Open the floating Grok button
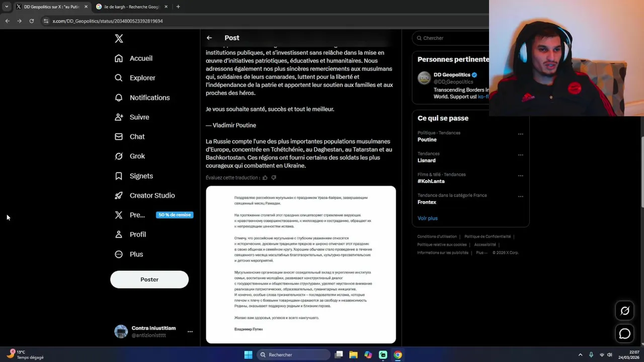This screenshot has height=362, width=644. click(x=625, y=311)
